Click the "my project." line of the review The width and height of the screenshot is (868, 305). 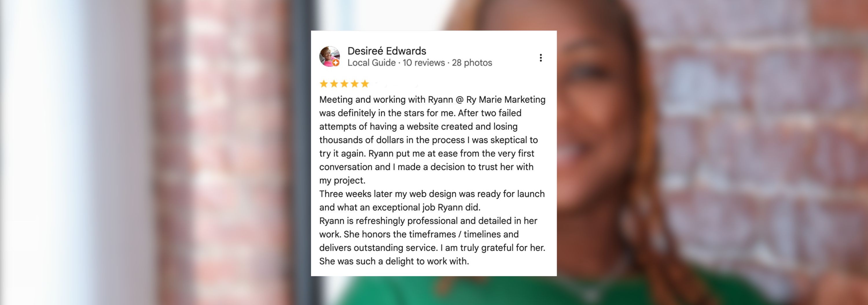342,180
